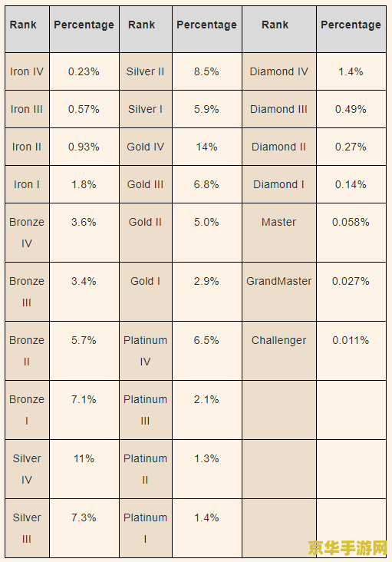Click the Platinum I rank cell
392x562 pixels.
146,528
